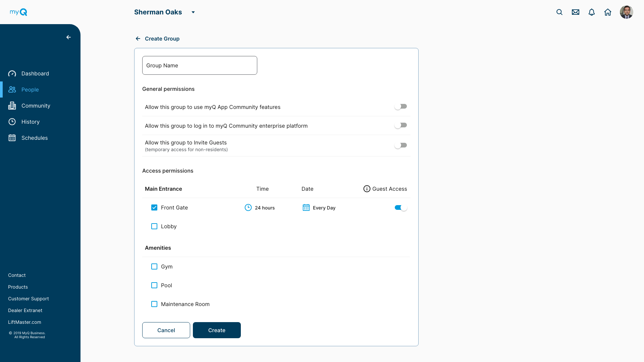644x362 pixels.
Task: Click the clock icon beside 24 hours
Action: (x=248, y=207)
